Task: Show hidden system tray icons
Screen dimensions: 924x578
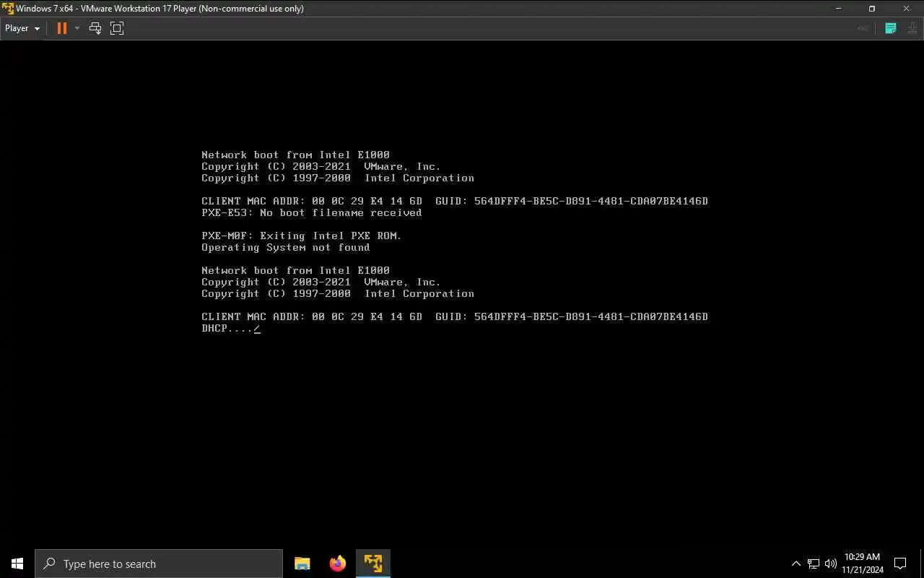Action: coord(796,564)
